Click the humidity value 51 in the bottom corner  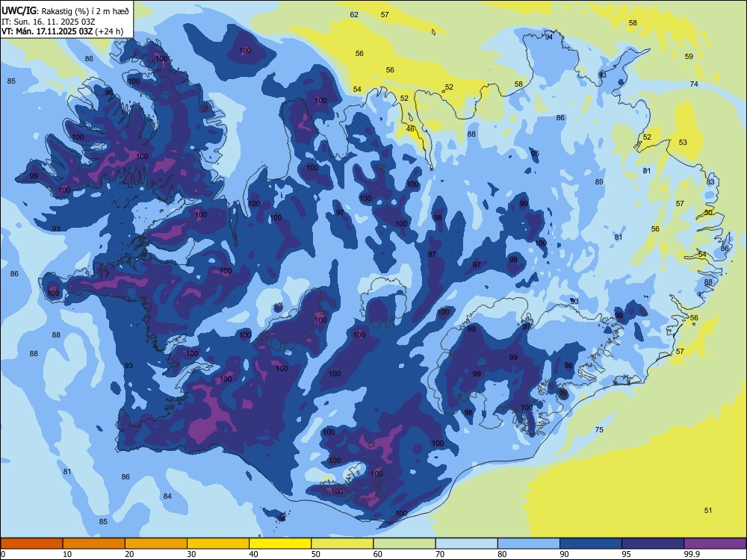[x=708, y=511]
